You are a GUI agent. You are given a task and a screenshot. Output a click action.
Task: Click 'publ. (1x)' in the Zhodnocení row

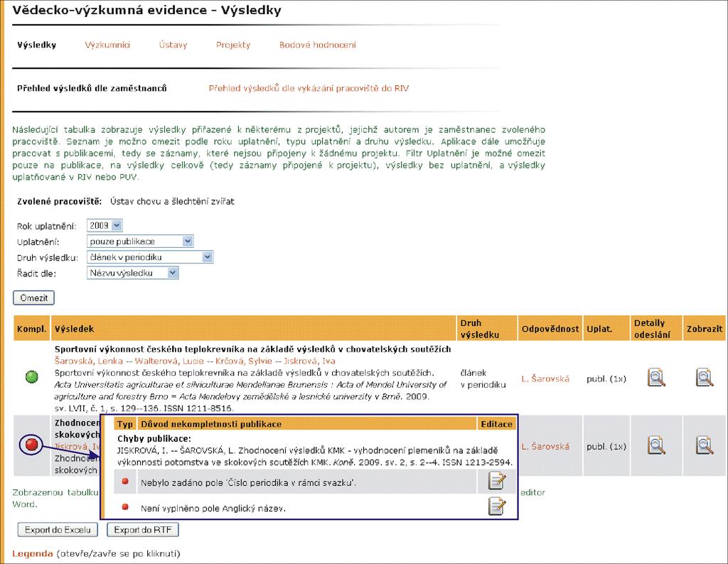coord(606,446)
